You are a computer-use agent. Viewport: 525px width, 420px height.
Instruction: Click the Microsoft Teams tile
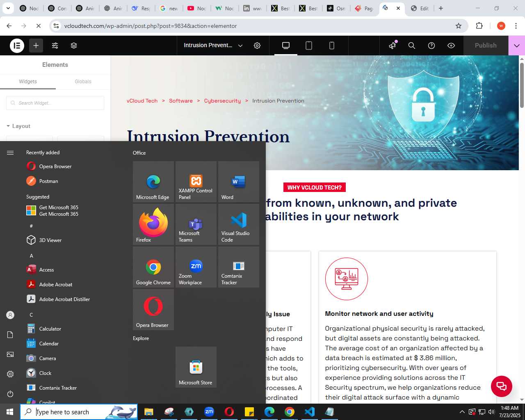coord(196,224)
